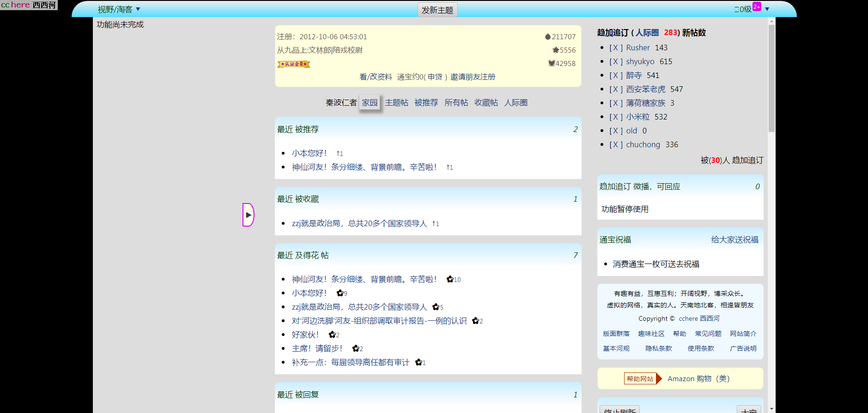Open chuchong user link
Viewport: 868px width, 413px height.
pyautogui.click(x=643, y=144)
